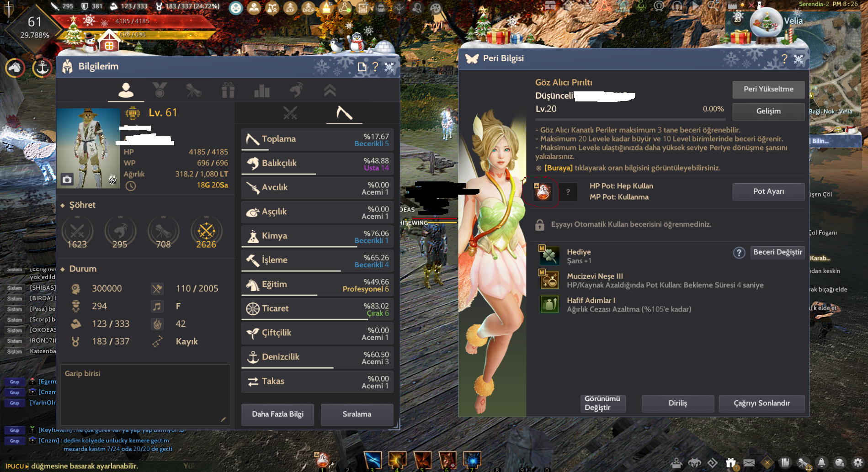868x472 pixels.
Task: Open settings gear in bottom-right menu
Action: tap(857, 462)
